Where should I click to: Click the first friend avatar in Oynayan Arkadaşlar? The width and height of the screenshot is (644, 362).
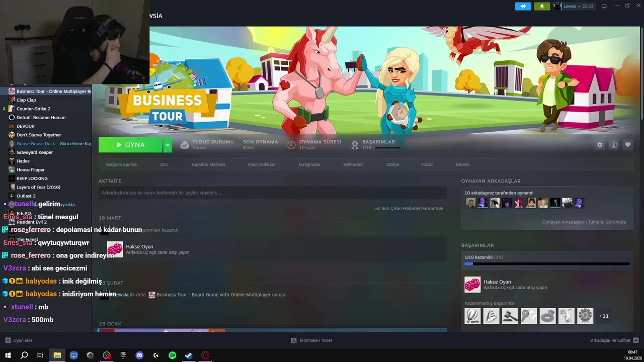pyautogui.click(x=470, y=203)
